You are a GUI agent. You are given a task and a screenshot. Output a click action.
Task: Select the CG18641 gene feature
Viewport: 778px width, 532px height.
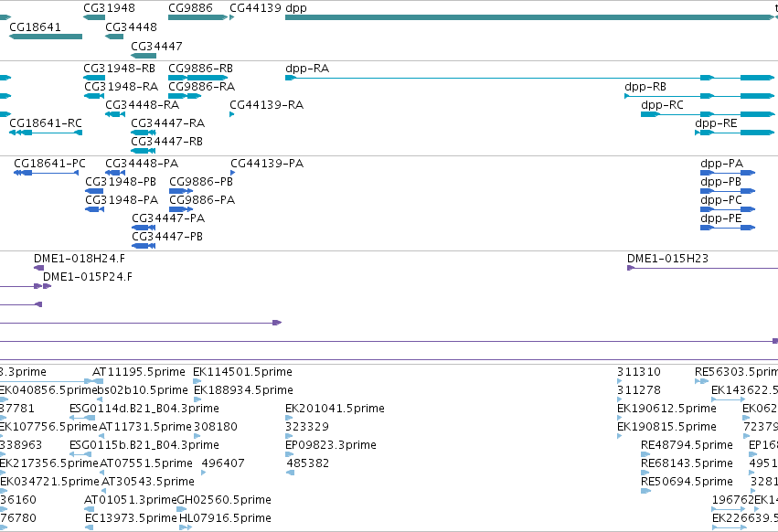point(46,37)
